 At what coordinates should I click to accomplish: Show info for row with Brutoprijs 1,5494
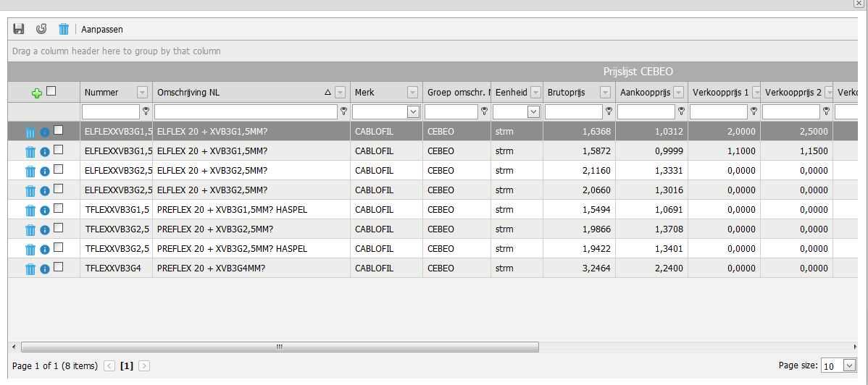coord(45,211)
